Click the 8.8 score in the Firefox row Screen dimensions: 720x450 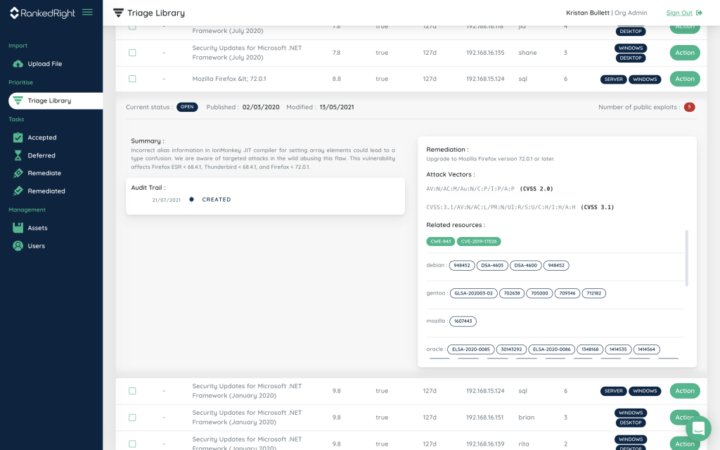tap(337, 79)
